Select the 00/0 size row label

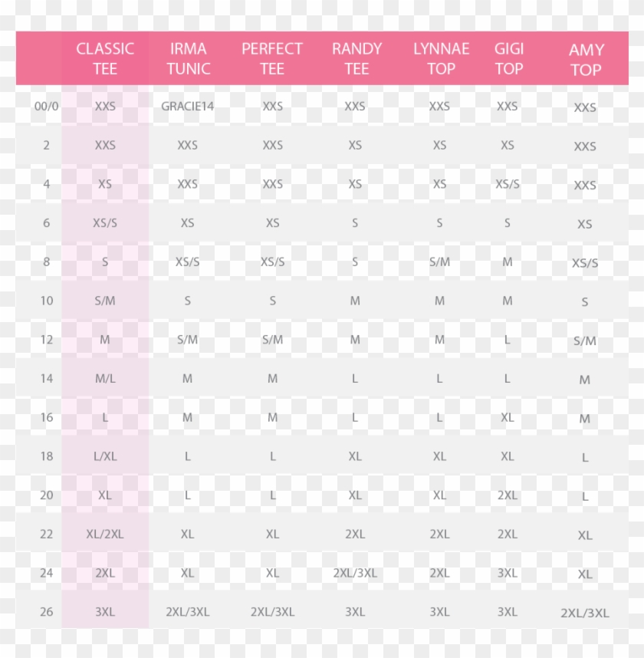click(x=47, y=107)
